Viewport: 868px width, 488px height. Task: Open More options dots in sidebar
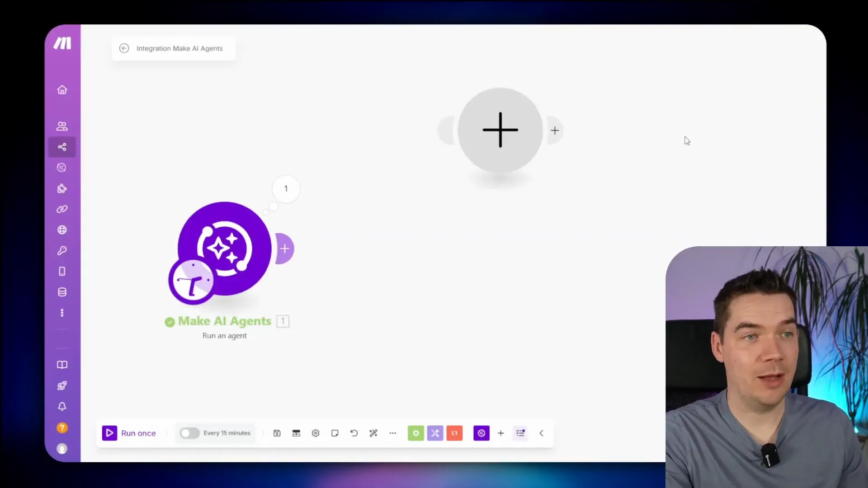62,313
